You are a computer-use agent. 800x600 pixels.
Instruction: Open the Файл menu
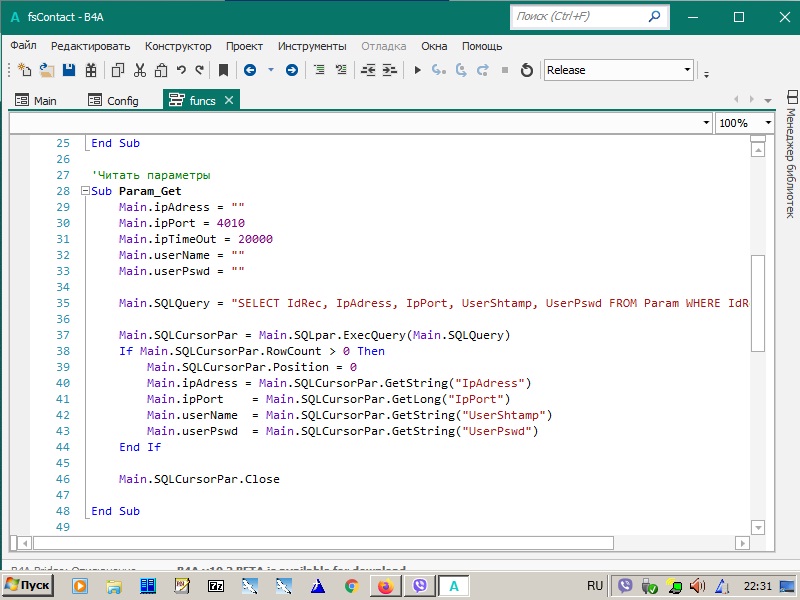(x=23, y=45)
